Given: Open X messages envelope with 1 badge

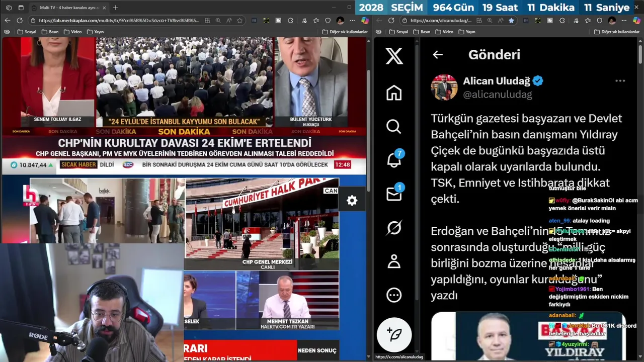Looking at the screenshot, I should [x=394, y=193].
